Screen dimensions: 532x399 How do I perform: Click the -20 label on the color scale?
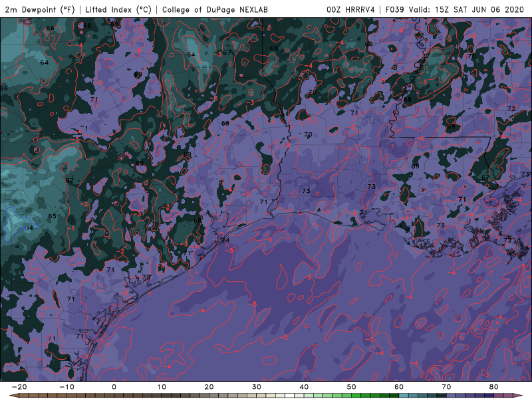coord(19,387)
